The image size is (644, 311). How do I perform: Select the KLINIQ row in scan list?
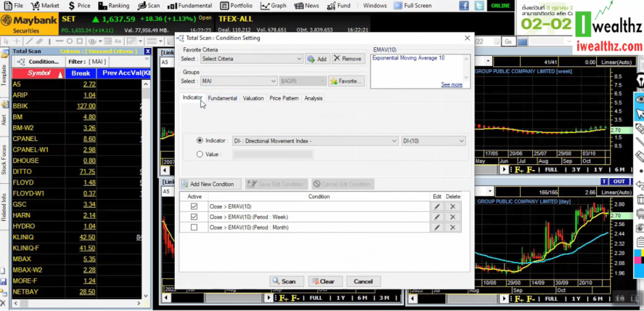coord(76,237)
